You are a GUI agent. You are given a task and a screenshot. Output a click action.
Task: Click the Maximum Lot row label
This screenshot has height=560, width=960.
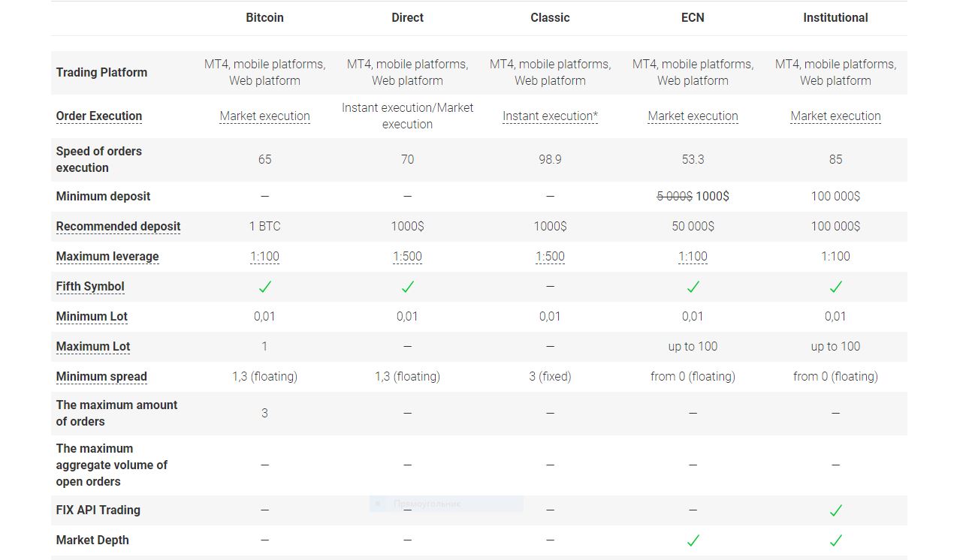tap(93, 347)
